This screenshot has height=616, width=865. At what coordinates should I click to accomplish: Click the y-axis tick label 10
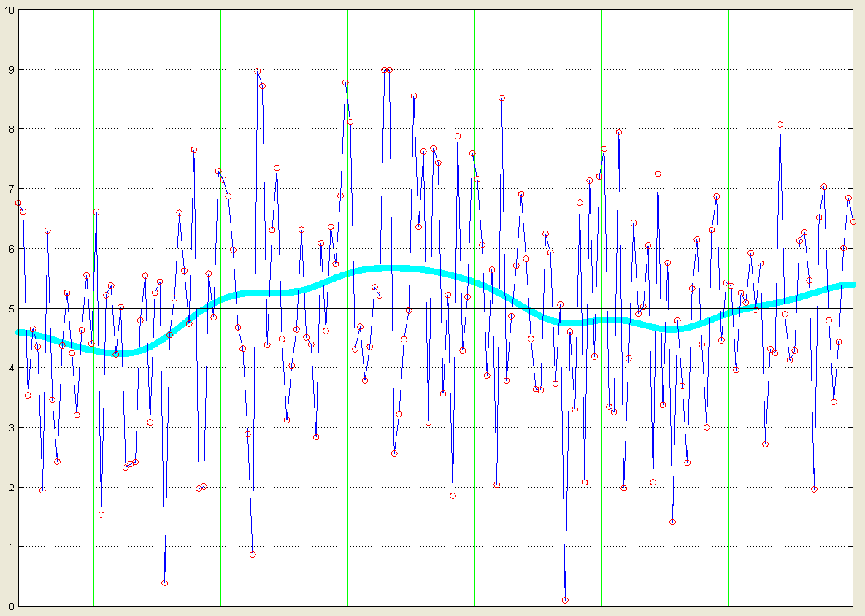[8, 10]
